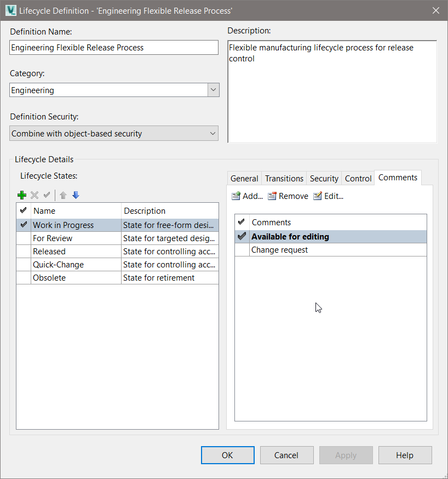The width and height of the screenshot is (448, 479).
Task: Edit the Available for editing comment
Action: 328,196
